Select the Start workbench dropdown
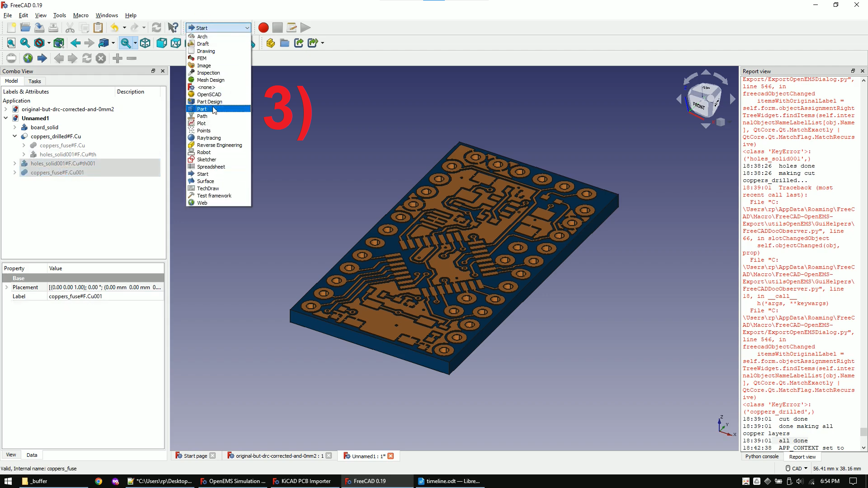The height and width of the screenshot is (488, 868). coord(218,28)
